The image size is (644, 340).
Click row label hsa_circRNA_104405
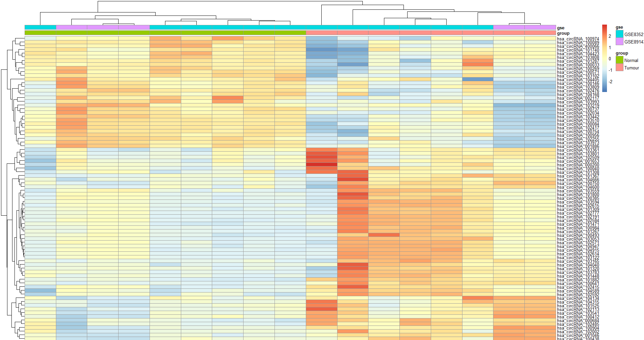pos(578,80)
